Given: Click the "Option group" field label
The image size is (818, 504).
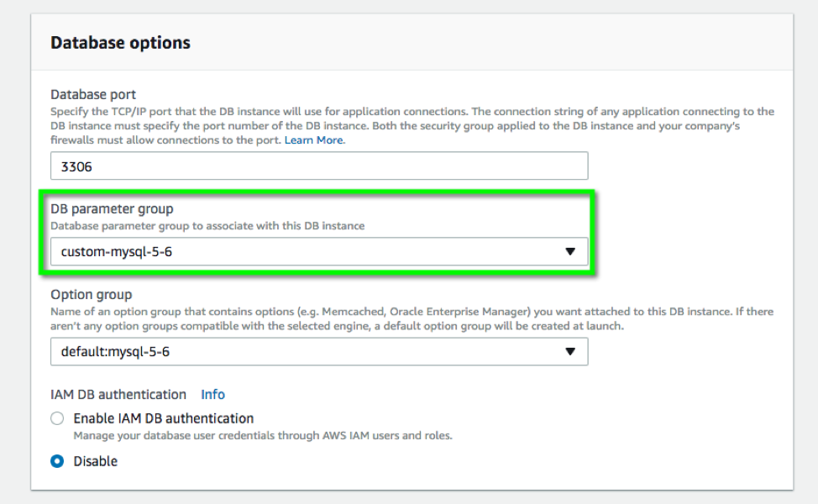Looking at the screenshot, I should (91, 295).
